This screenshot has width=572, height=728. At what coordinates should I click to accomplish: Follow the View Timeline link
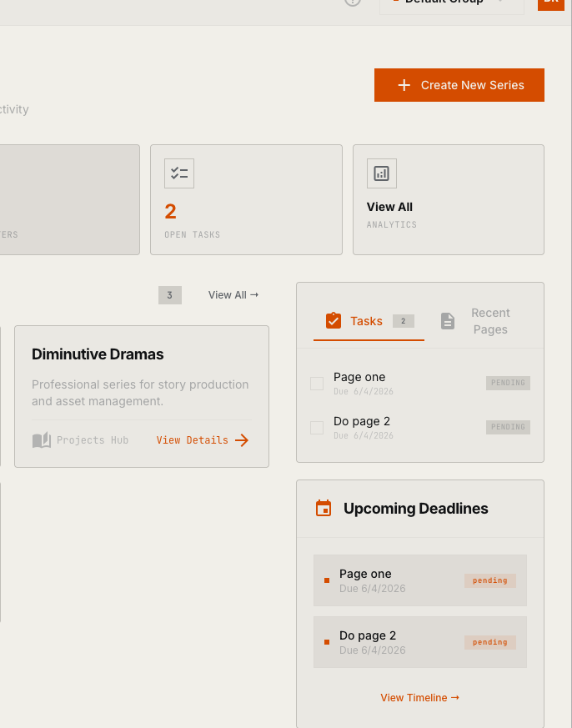point(419,698)
